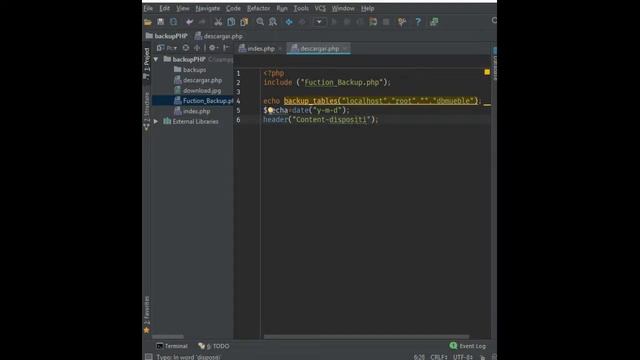Click the blue Back navigation icon

(289, 22)
